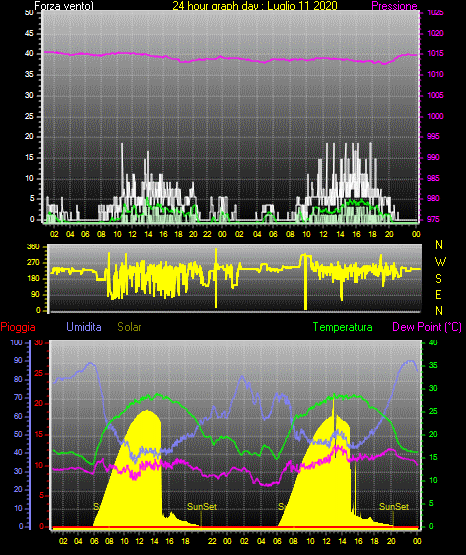Viewport: 466px width, 555px height.
Task: Click the olive 'Solar' legend label
Action: (x=129, y=327)
